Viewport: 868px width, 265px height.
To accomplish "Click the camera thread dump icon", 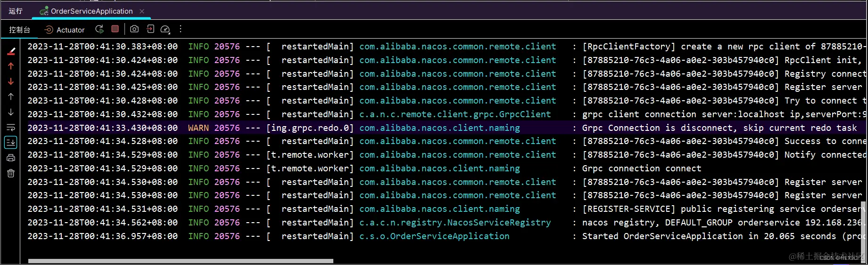I will (134, 29).
